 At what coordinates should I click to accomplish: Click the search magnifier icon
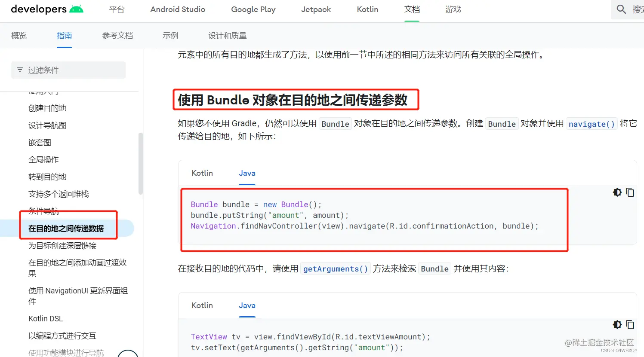[621, 9]
